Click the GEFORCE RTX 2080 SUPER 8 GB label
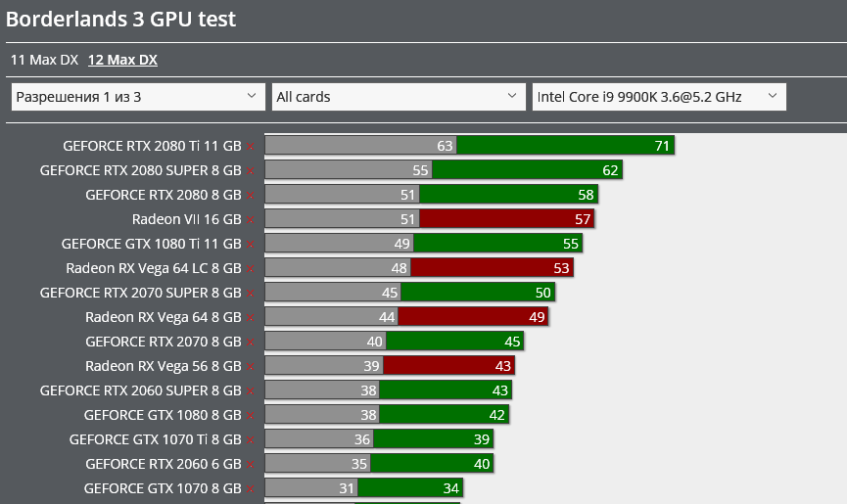 pyautogui.click(x=140, y=170)
